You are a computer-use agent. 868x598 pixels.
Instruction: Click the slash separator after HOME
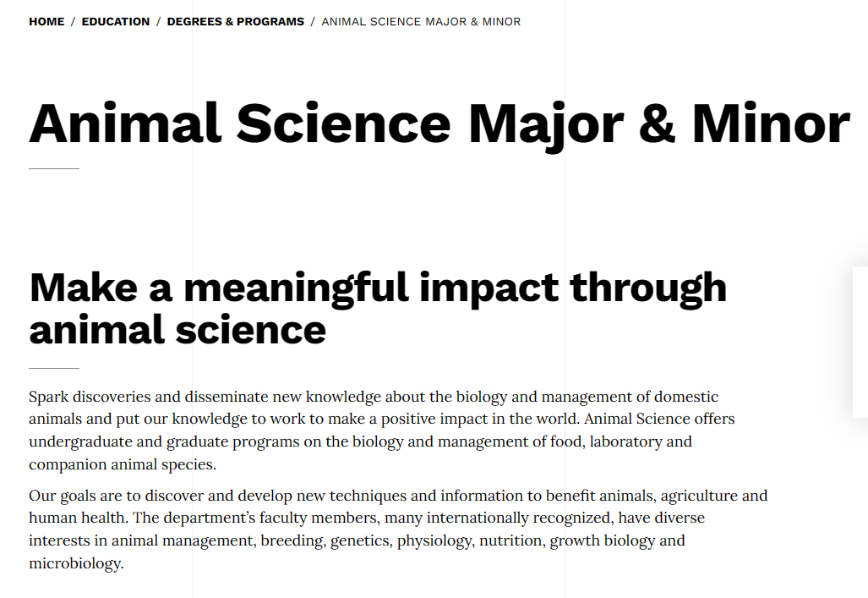click(73, 22)
